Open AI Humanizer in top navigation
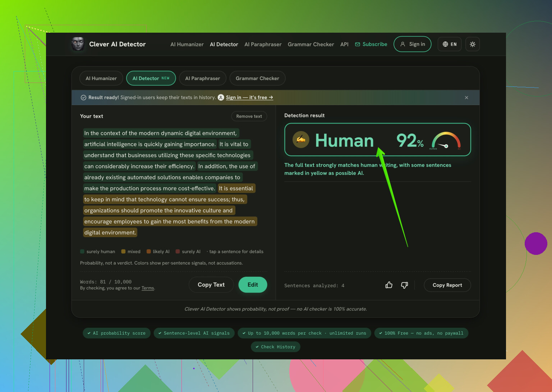552x392 pixels. tap(187, 44)
